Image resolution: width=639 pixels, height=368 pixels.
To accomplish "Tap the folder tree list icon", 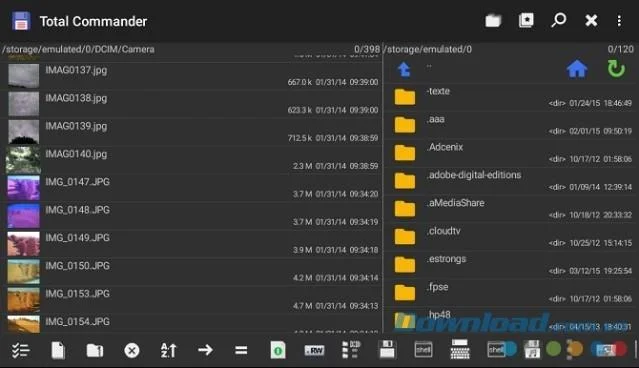I will click(x=350, y=350).
